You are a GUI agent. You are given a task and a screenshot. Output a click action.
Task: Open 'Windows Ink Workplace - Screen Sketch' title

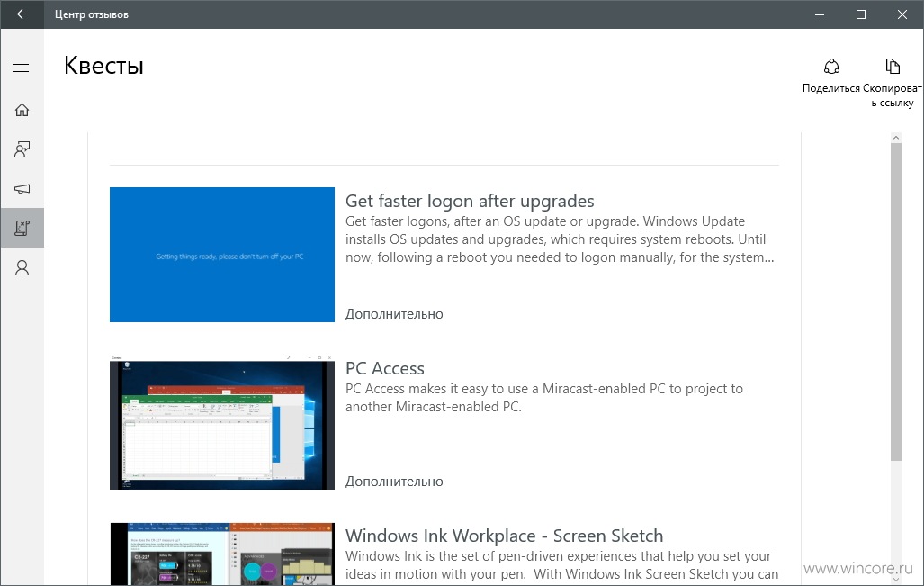(x=505, y=536)
